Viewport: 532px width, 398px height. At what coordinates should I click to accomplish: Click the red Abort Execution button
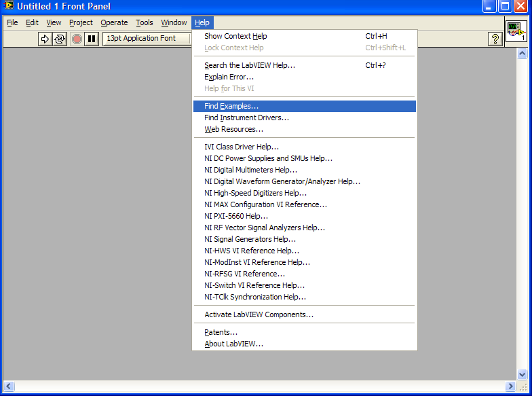pyautogui.click(x=77, y=39)
